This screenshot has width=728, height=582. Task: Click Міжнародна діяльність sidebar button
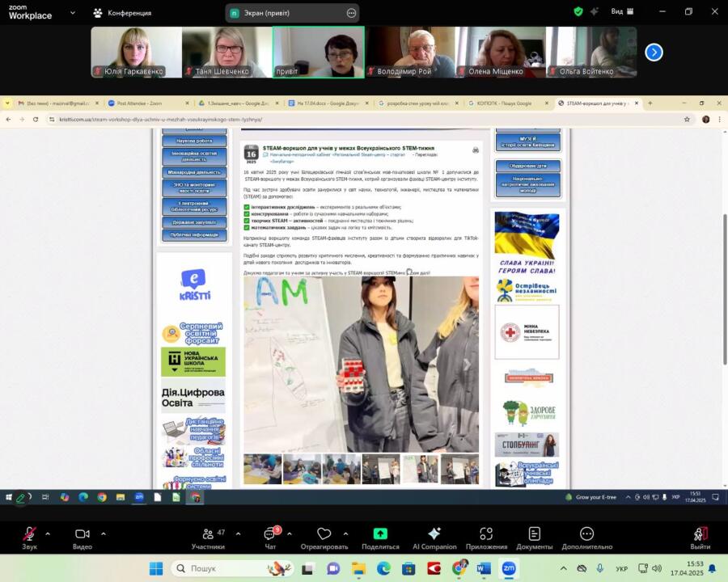tap(194, 172)
